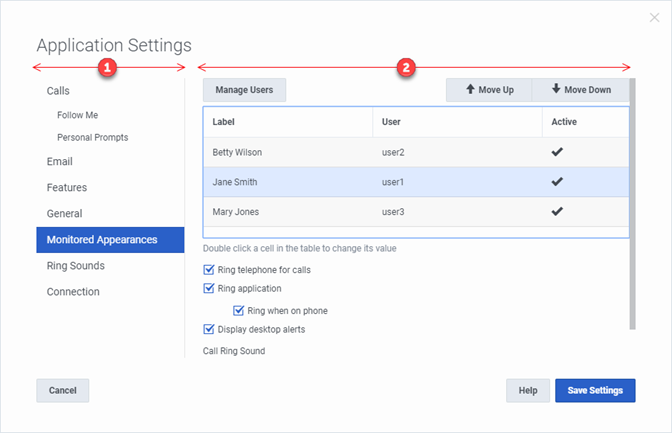The height and width of the screenshot is (433, 672).
Task: Click the Move Up arrow button
Action: [489, 90]
